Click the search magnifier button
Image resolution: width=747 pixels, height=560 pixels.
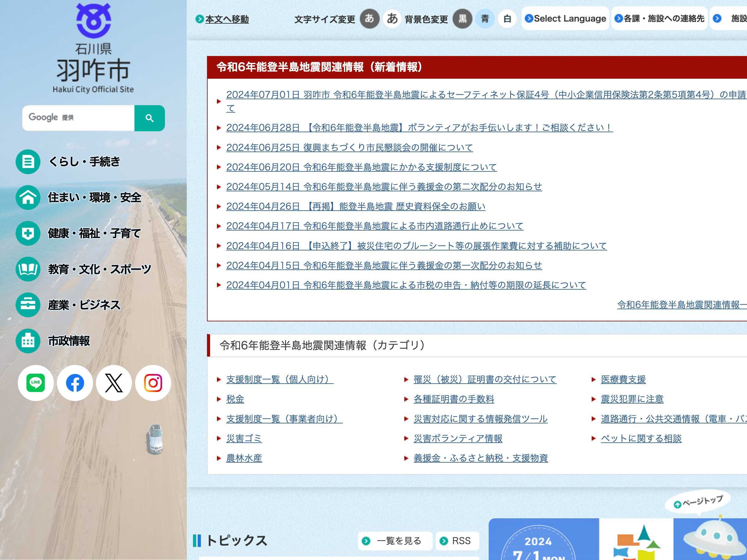click(x=150, y=118)
